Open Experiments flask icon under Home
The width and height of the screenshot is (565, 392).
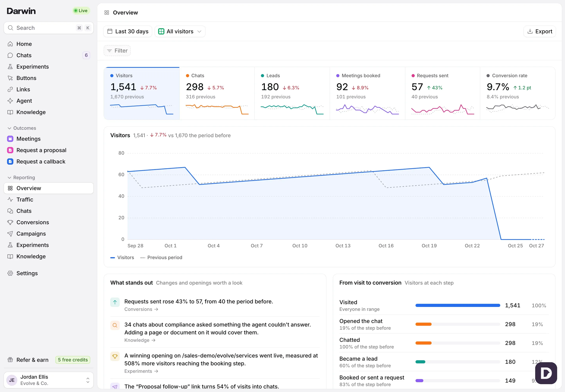click(x=48, y=67)
